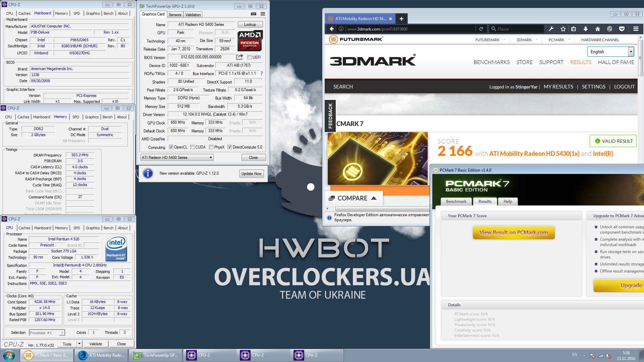The height and width of the screenshot is (362, 644).
Task: Click the PCMark 7 benchmark thumbnail image
Action: click(377, 159)
